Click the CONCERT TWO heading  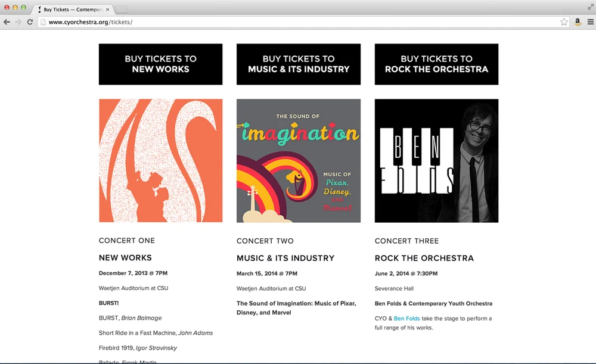click(x=265, y=241)
